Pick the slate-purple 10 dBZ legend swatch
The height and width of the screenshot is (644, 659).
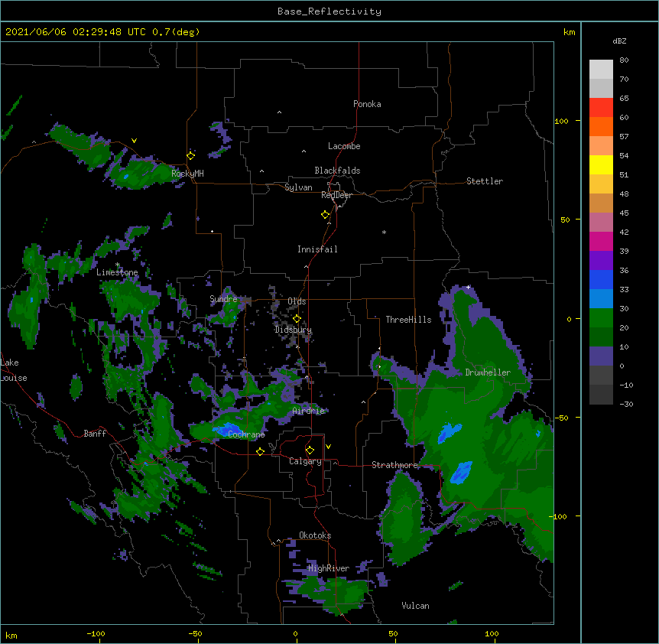(x=601, y=356)
